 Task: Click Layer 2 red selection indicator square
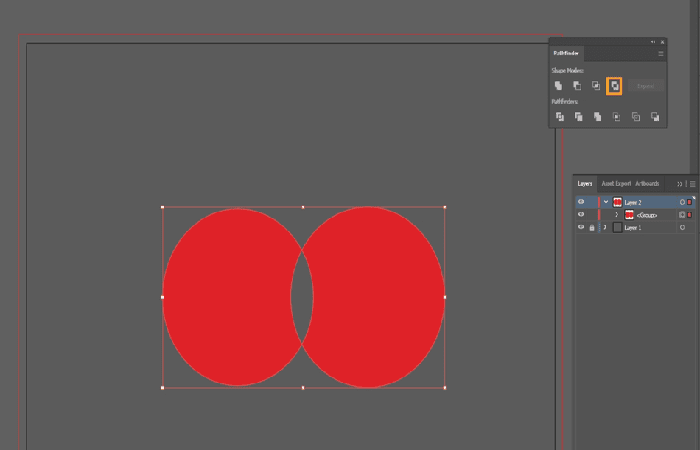pos(690,202)
